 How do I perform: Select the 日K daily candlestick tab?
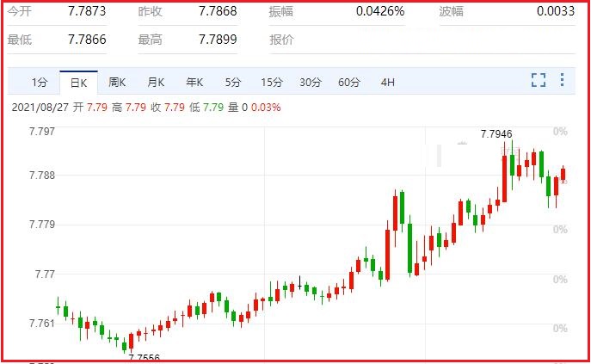coord(79,83)
